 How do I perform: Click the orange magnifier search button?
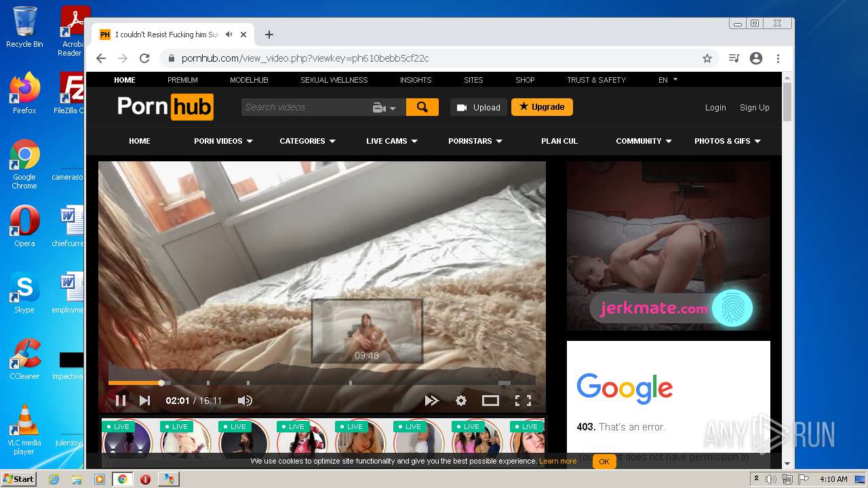[422, 107]
